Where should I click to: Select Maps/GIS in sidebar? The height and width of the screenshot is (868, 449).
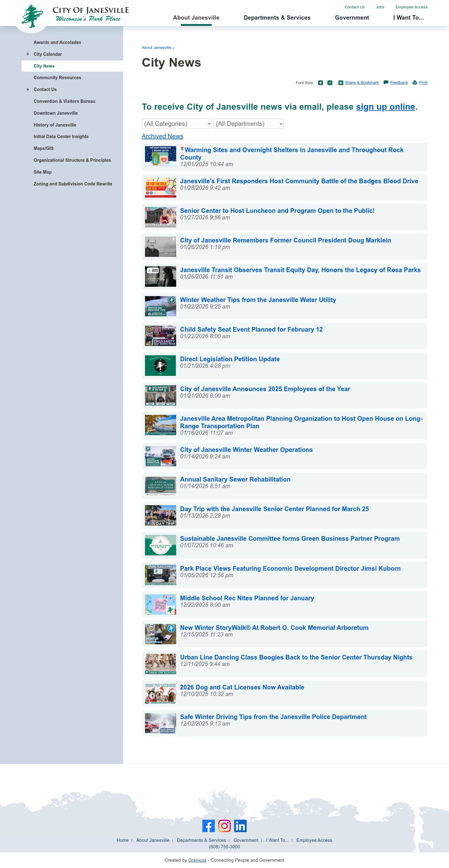tap(43, 148)
